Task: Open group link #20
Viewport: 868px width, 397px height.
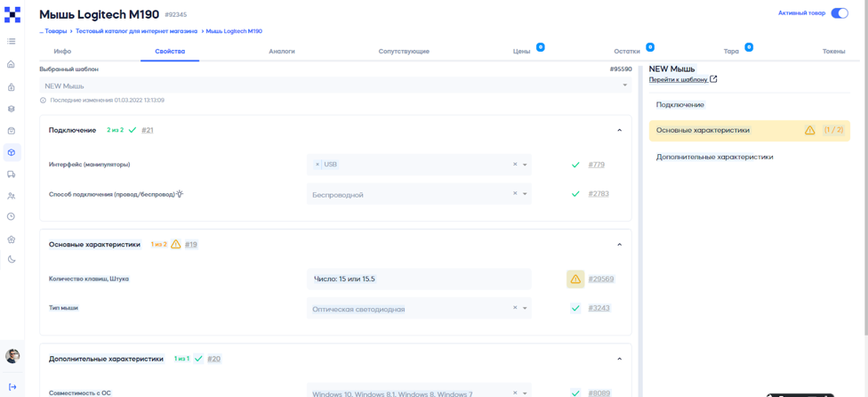Action: [x=214, y=359]
